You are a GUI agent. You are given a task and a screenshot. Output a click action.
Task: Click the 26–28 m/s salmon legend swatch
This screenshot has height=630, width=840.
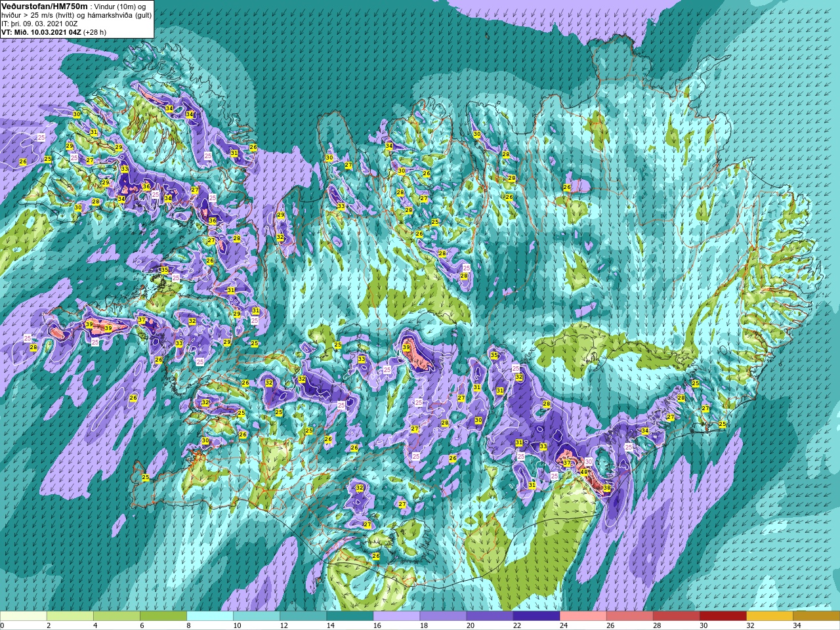pyautogui.click(x=629, y=616)
